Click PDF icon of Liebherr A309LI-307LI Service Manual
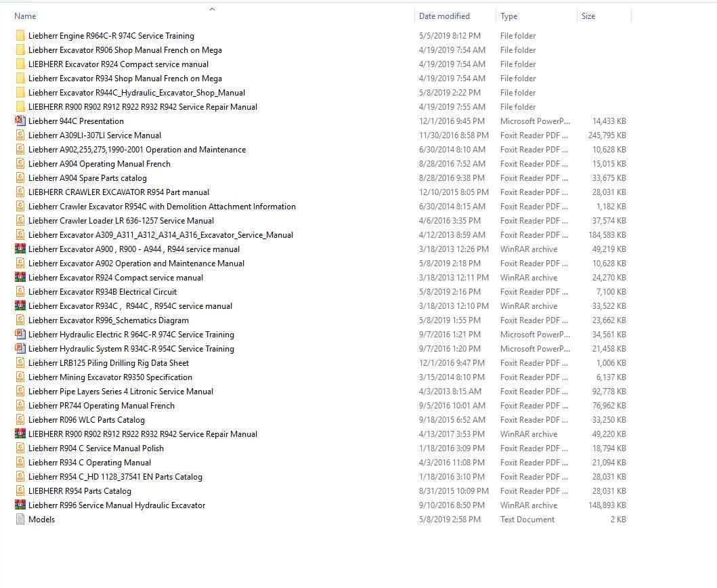 click(20, 135)
